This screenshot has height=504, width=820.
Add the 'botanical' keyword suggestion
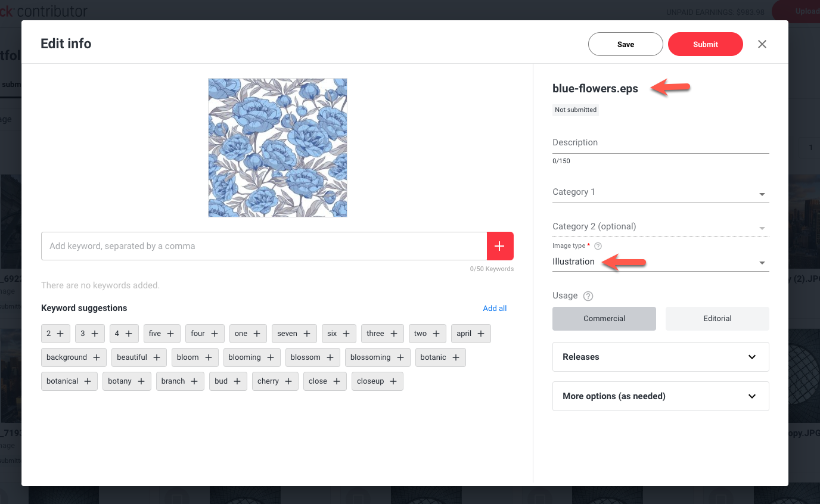(x=69, y=381)
